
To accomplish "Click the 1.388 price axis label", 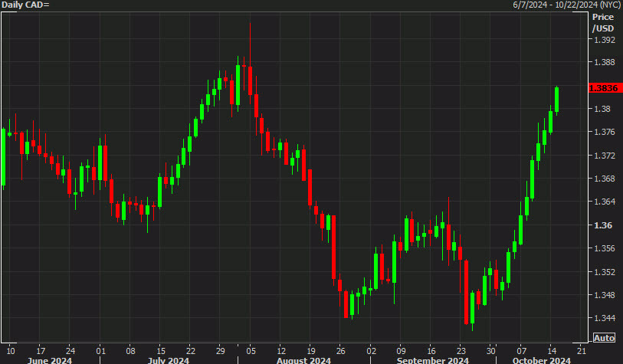I will (605, 62).
